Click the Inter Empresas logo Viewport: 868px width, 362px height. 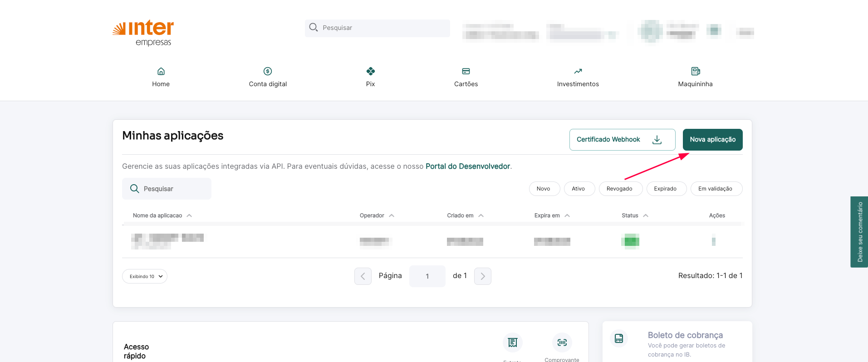click(143, 33)
